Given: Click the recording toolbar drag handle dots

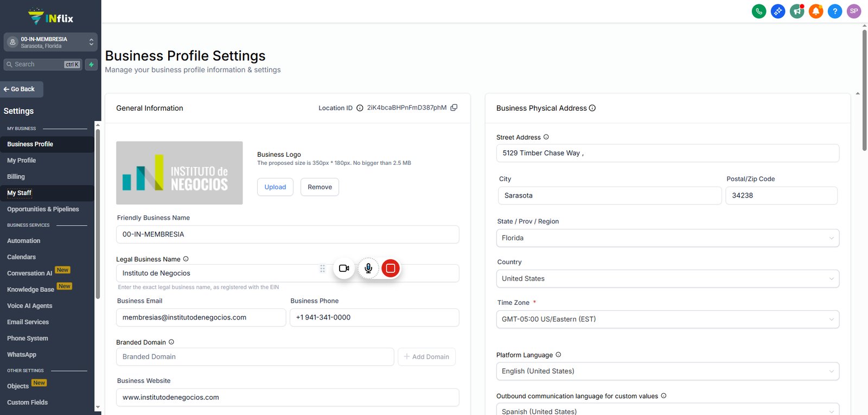Looking at the screenshot, I should tap(322, 269).
